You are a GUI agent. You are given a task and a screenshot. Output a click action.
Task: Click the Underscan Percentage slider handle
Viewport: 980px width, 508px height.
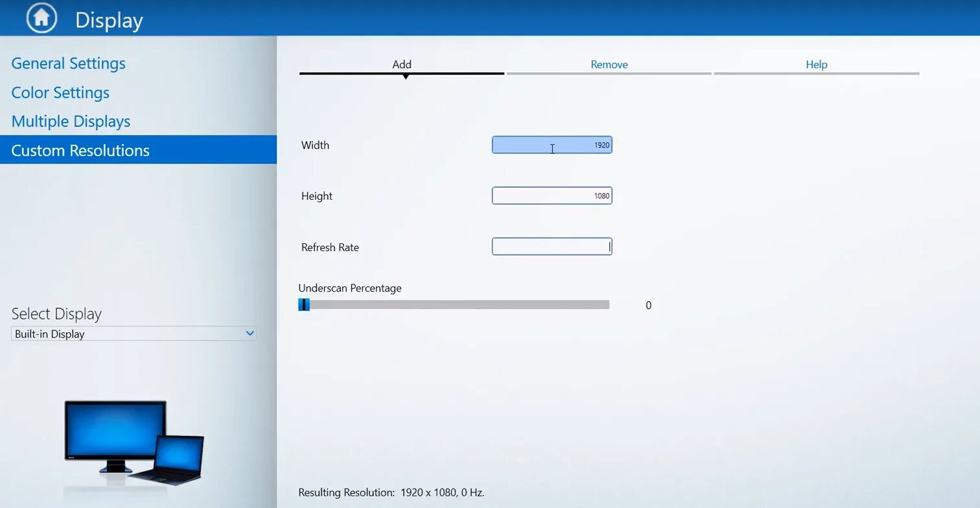(x=304, y=305)
